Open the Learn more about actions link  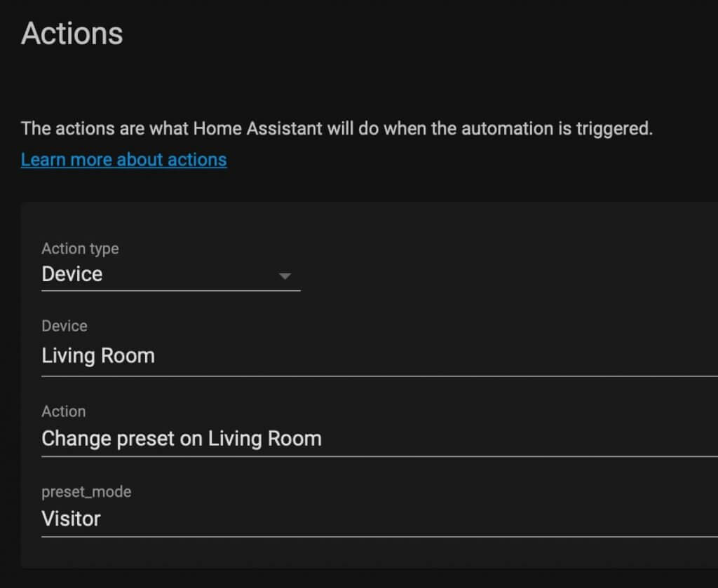point(123,160)
